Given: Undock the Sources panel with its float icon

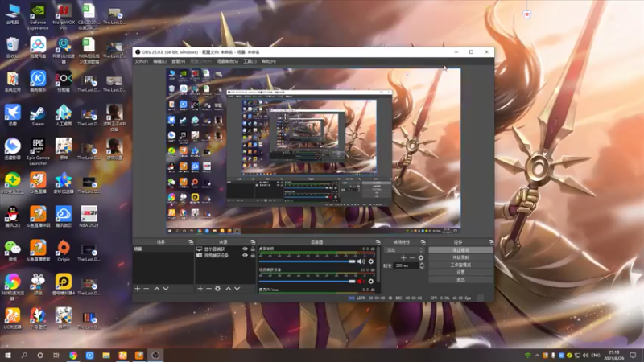Looking at the screenshot, I should 253,242.
